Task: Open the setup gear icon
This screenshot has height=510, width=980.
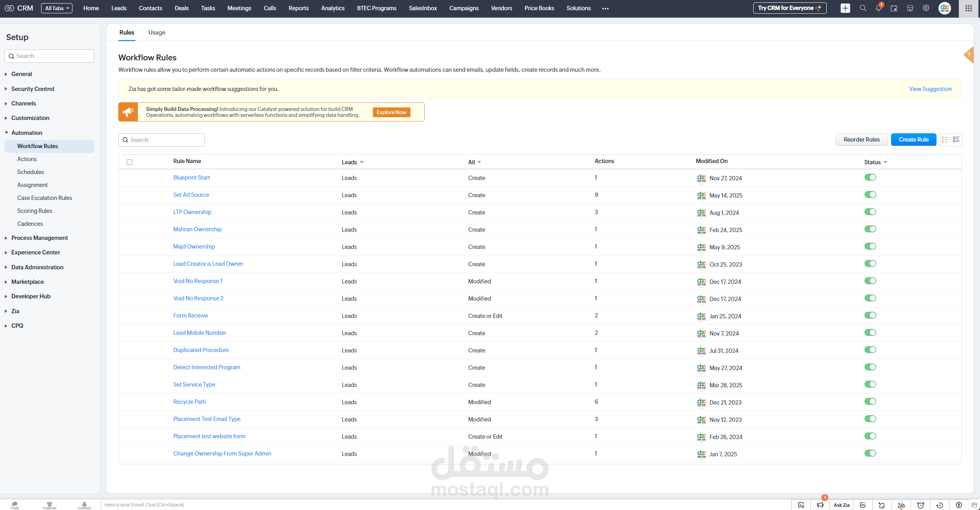Action: click(926, 8)
